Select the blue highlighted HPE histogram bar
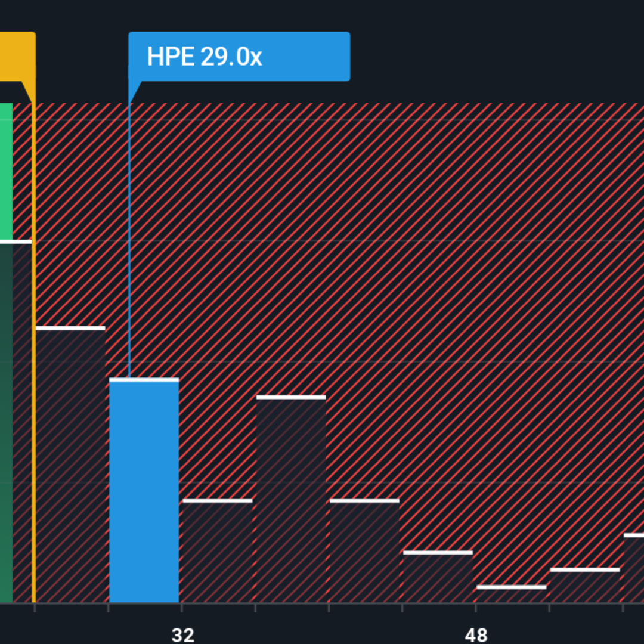 pyautogui.click(x=144, y=490)
